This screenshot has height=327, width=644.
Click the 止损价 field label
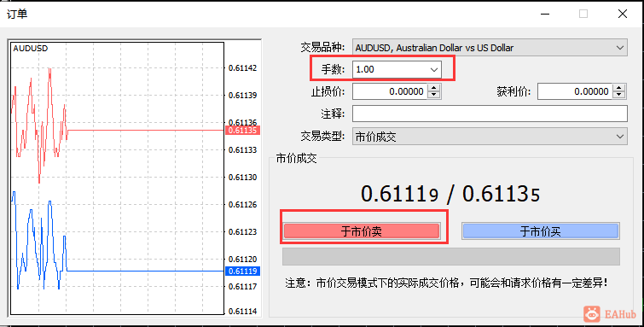coord(328,91)
